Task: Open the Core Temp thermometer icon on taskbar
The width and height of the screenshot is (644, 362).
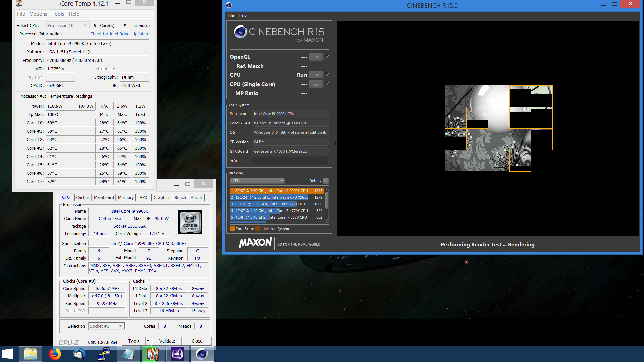Action: click(153, 354)
